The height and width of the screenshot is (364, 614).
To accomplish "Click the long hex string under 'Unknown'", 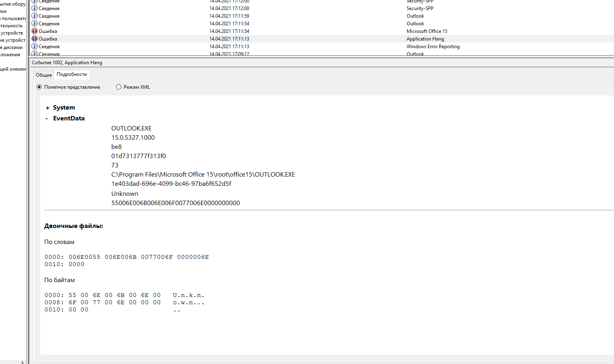I will pos(176,203).
